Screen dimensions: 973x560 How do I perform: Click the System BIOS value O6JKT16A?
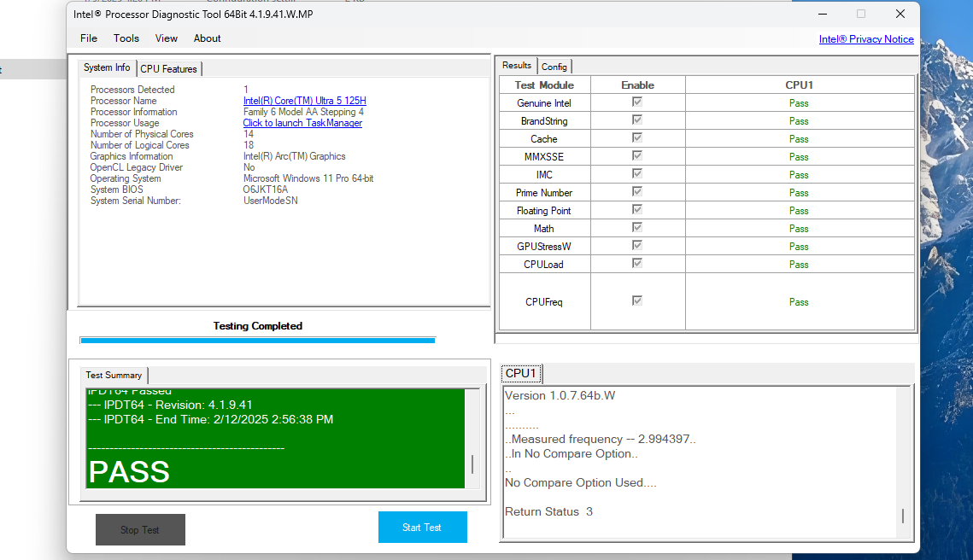[266, 190]
